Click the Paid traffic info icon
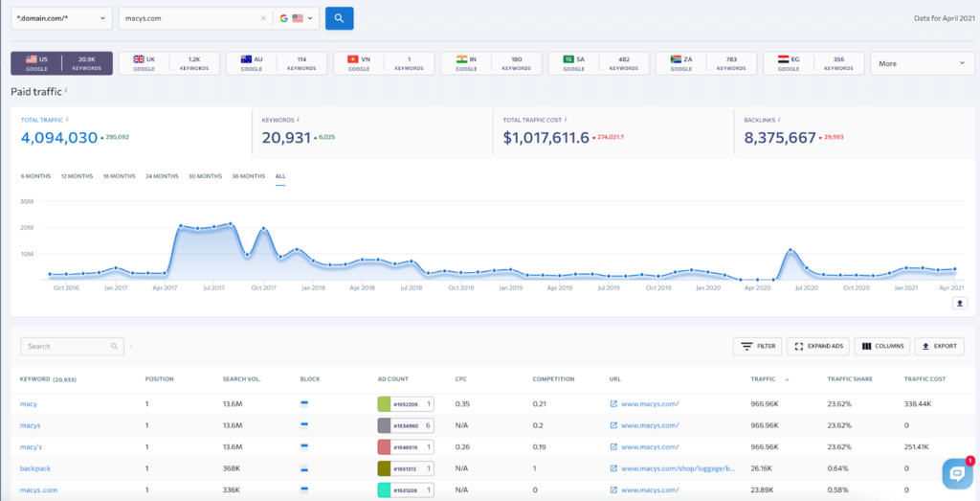980x501 pixels. 66,90
